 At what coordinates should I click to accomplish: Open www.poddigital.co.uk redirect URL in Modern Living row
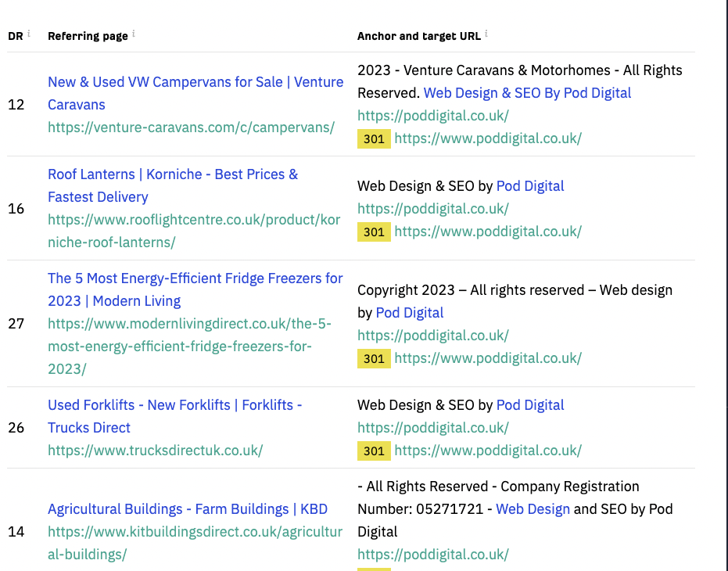(x=488, y=358)
